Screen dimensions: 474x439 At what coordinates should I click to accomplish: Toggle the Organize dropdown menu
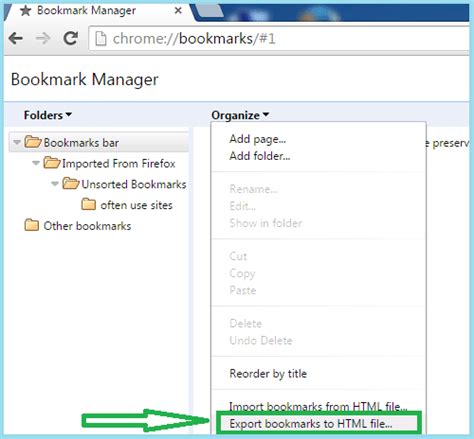[x=240, y=115]
